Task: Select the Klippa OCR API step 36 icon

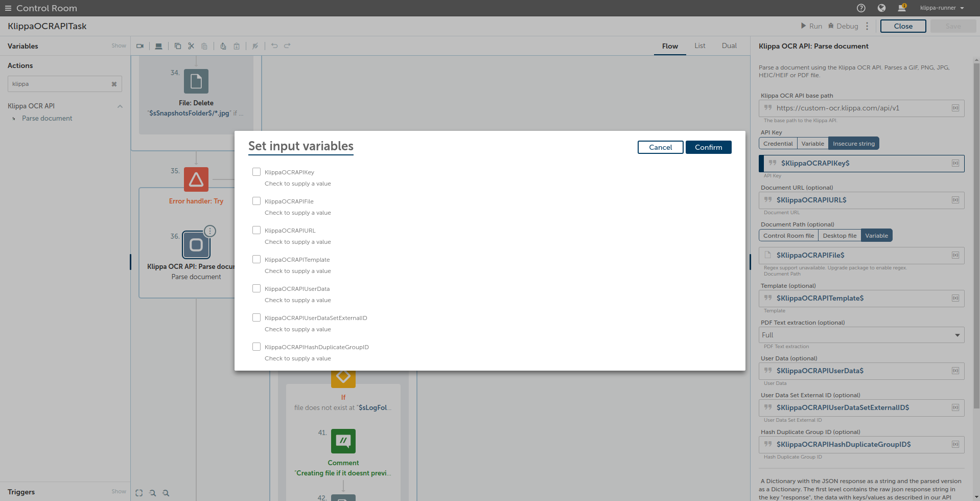Action: tap(196, 245)
